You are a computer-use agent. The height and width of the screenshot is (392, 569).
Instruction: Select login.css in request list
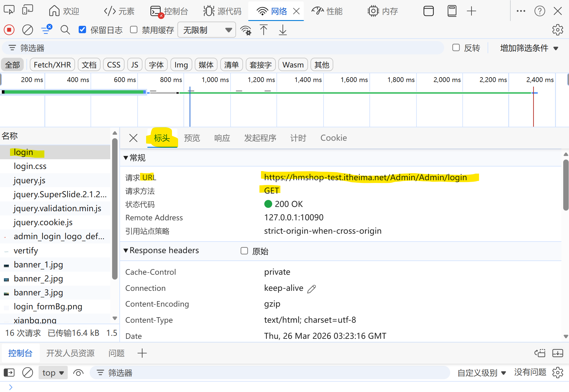tap(55, 166)
